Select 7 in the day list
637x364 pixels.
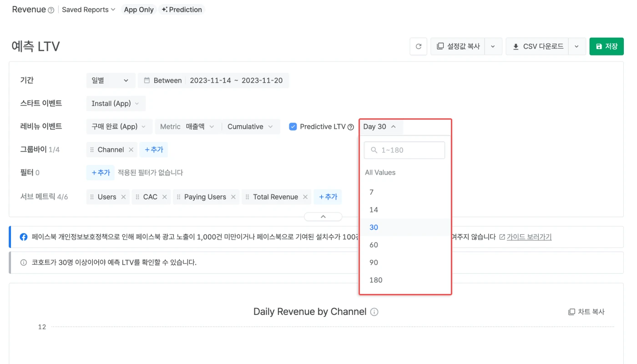pos(405,192)
